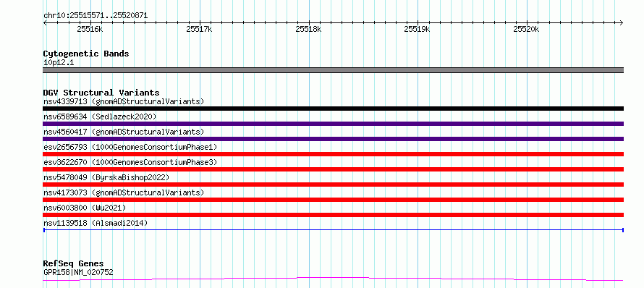Select the 10p12.1 band label

tap(59, 63)
